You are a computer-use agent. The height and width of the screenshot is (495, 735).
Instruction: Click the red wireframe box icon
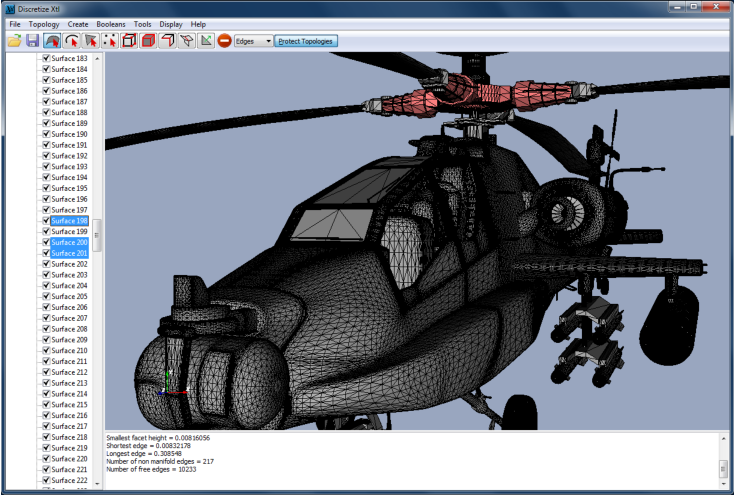click(129, 41)
